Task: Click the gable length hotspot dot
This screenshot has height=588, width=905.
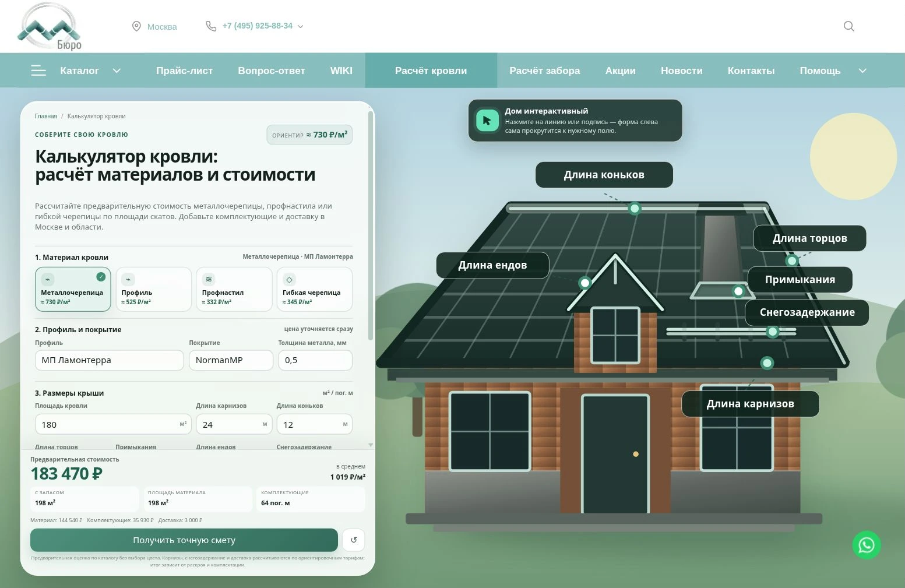Action: pos(791,260)
